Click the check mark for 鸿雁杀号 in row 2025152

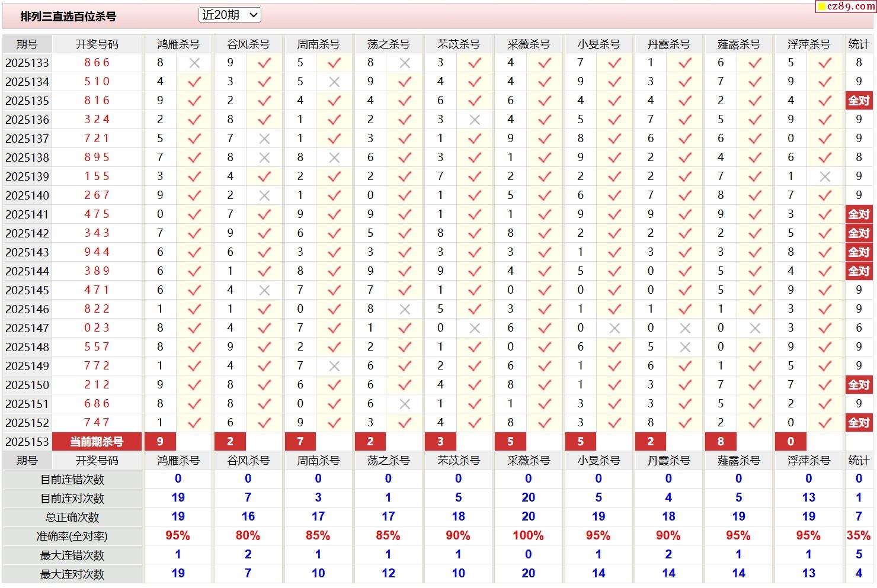pos(194,423)
